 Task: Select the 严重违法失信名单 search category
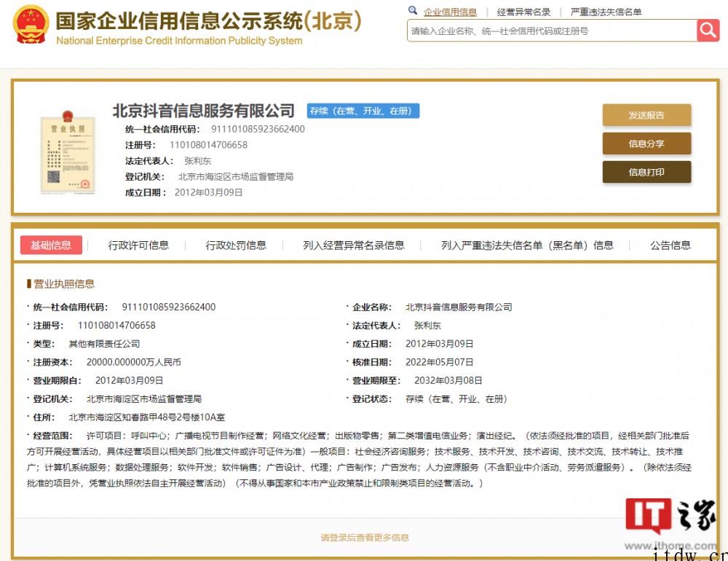pyautogui.click(x=606, y=12)
